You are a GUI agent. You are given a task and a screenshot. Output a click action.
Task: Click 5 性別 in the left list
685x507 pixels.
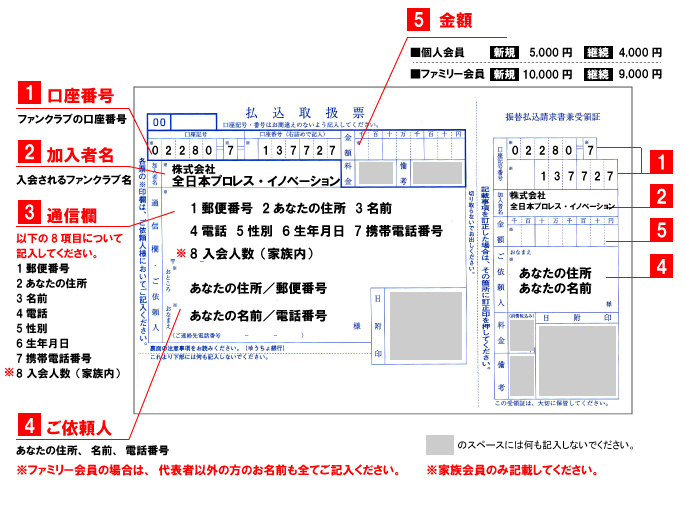coord(32,328)
